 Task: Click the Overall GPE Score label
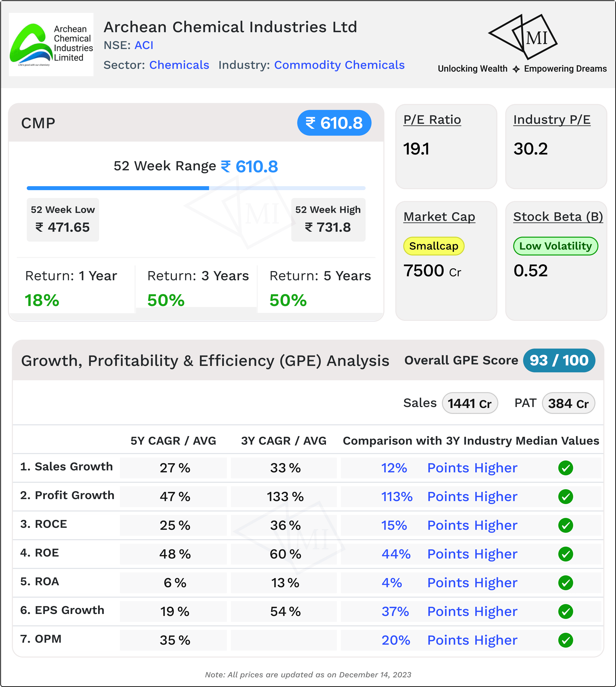click(x=461, y=360)
